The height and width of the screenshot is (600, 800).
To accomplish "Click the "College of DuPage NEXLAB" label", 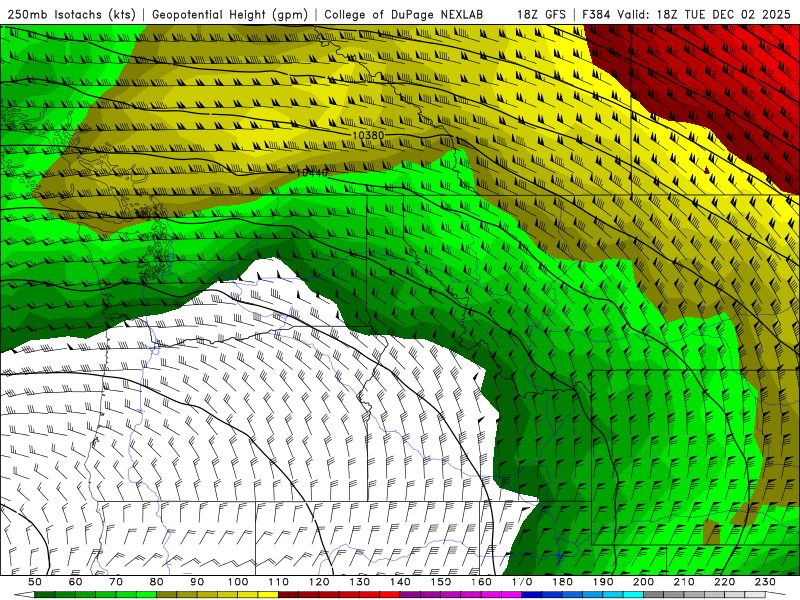I will tap(403, 14).
